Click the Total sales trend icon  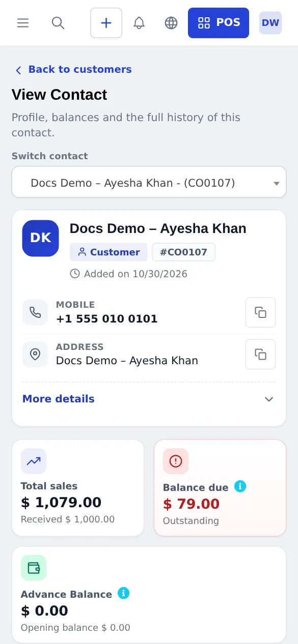point(34,461)
